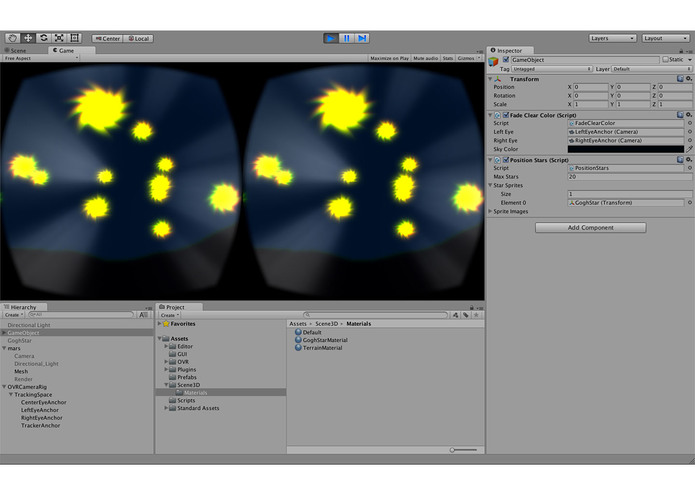This screenshot has width=695, height=494.
Task: Toggle Maximize on Play
Action: 390,58
